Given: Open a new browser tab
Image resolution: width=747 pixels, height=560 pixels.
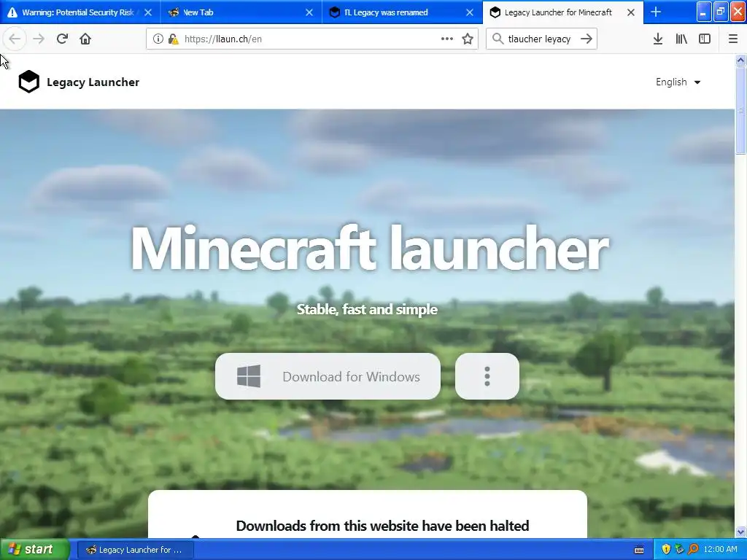Looking at the screenshot, I should [x=656, y=12].
